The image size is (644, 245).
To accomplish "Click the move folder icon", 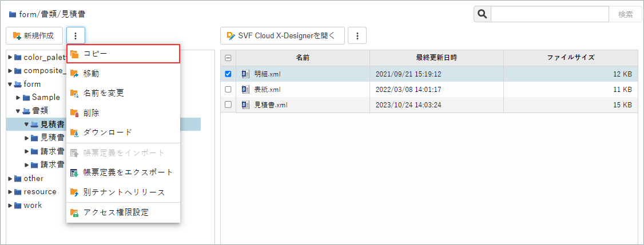I will click(74, 74).
